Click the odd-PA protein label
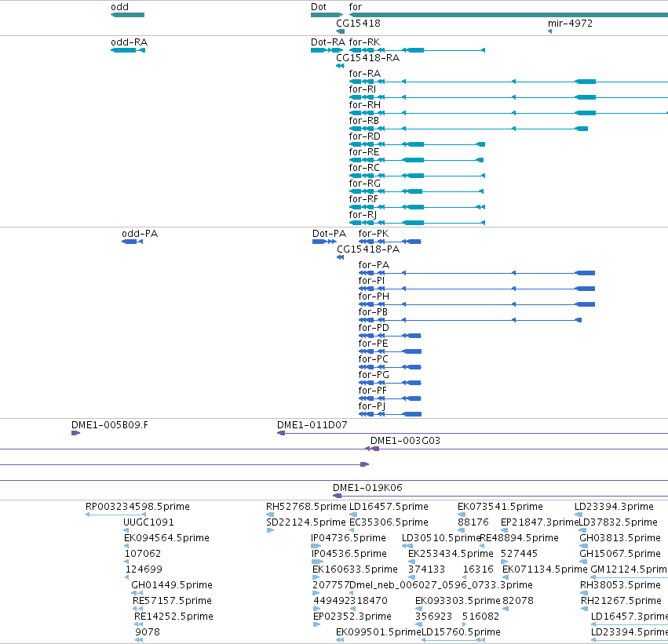 (x=140, y=234)
